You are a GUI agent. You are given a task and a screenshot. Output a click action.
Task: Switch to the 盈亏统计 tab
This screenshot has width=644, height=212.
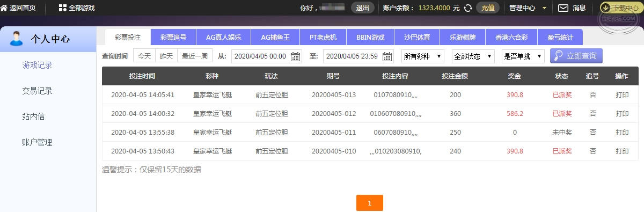coord(560,37)
